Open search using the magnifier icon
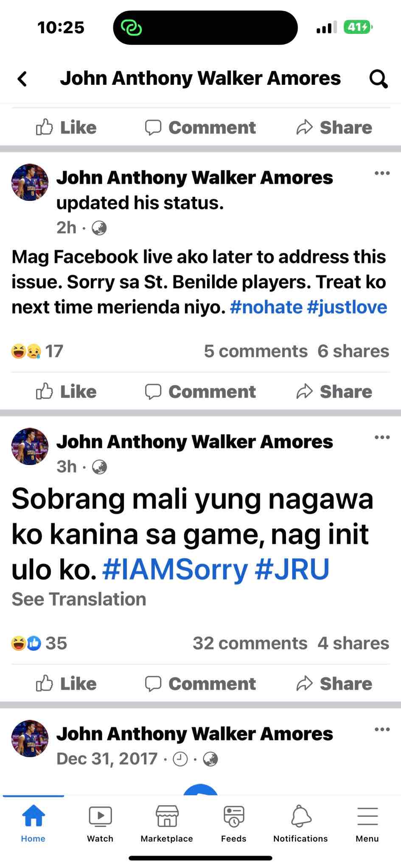Image resolution: width=401 pixels, height=868 pixels. (x=379, y=79)
